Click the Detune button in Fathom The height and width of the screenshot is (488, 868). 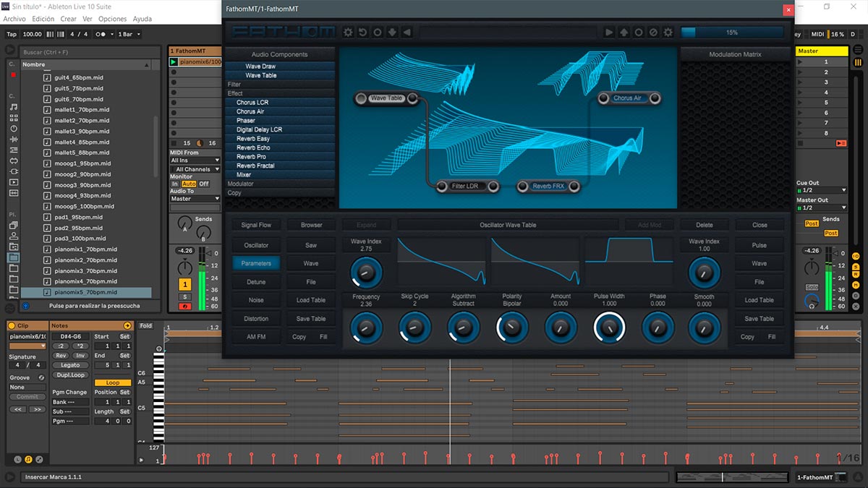(x=256, y=282)
